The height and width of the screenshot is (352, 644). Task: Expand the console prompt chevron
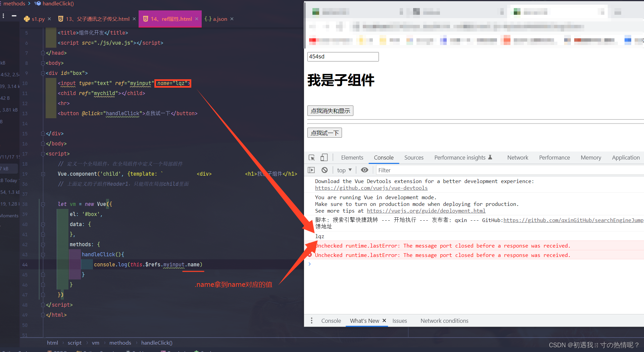click(x=309, y=264)
